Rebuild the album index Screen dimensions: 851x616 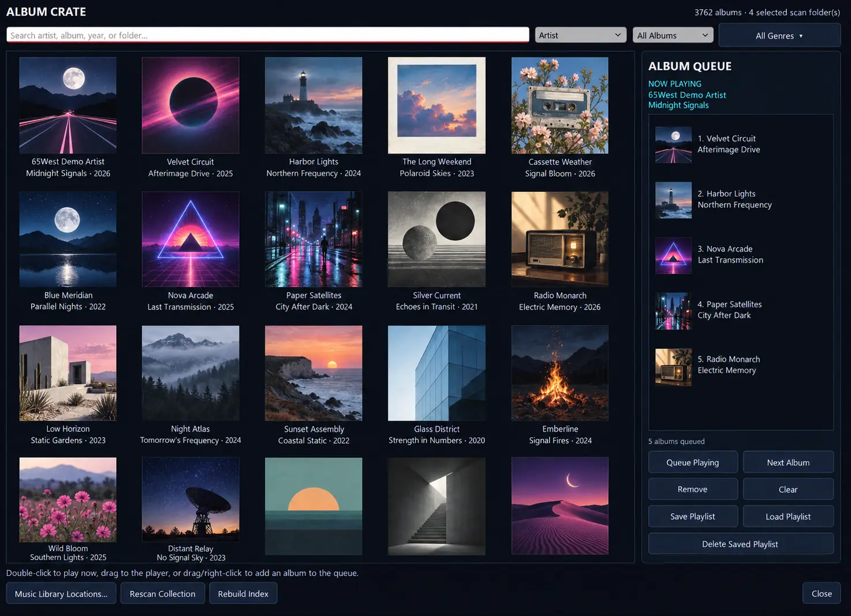[x=243, y=593]
